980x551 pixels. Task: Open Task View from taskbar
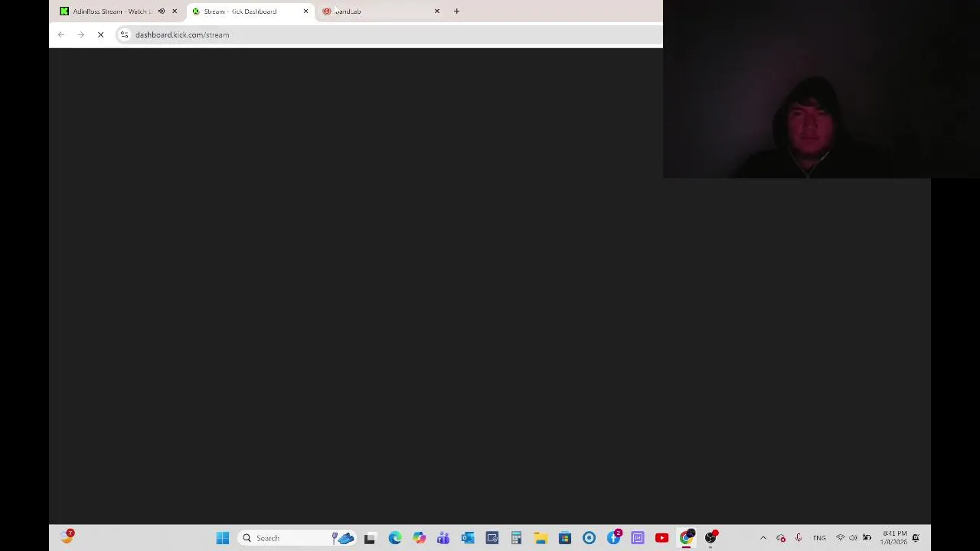click(x=370, y=538)
